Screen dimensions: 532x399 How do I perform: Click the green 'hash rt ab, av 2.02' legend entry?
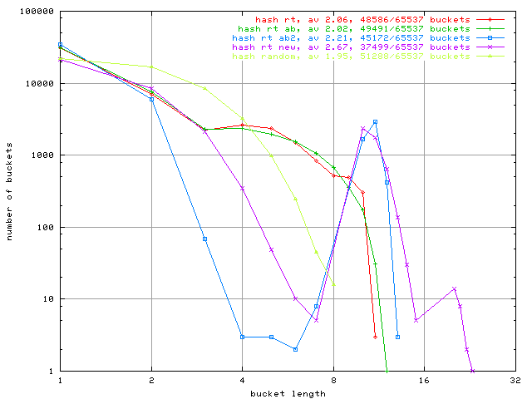click(x=354, y=29)
